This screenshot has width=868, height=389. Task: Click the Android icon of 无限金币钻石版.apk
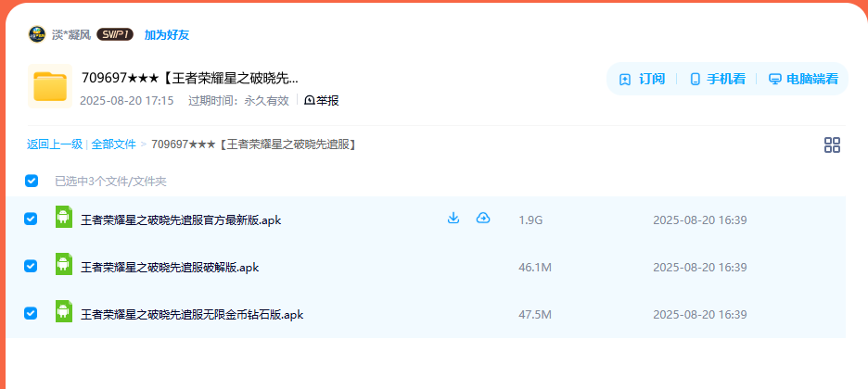64,311
